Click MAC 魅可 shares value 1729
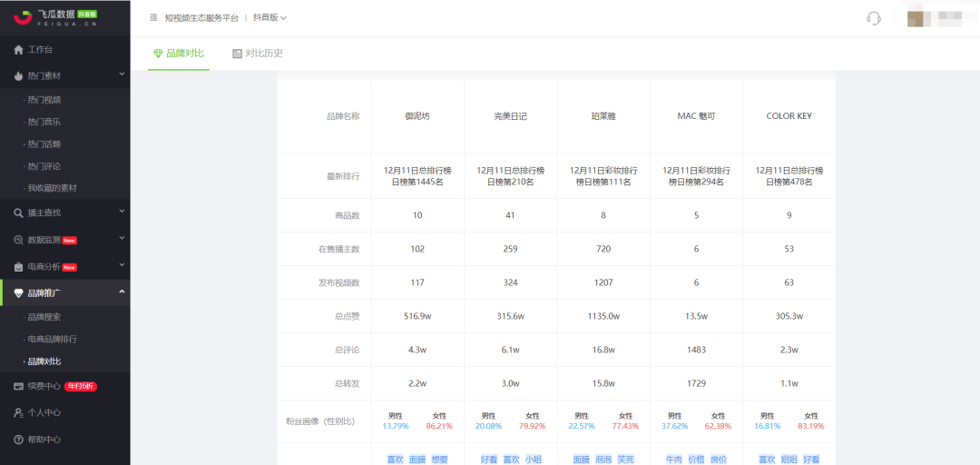This screenshot has width=980, height=465. [696, 383]
